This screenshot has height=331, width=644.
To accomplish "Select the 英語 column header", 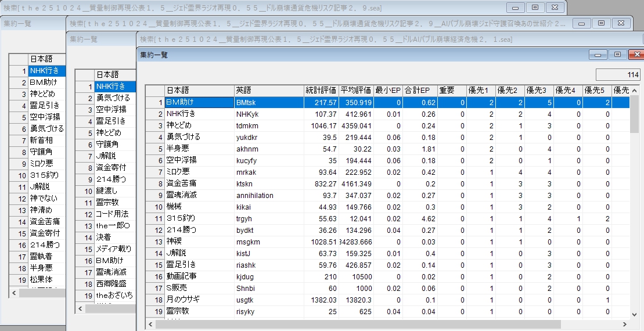I will point(268,91).
